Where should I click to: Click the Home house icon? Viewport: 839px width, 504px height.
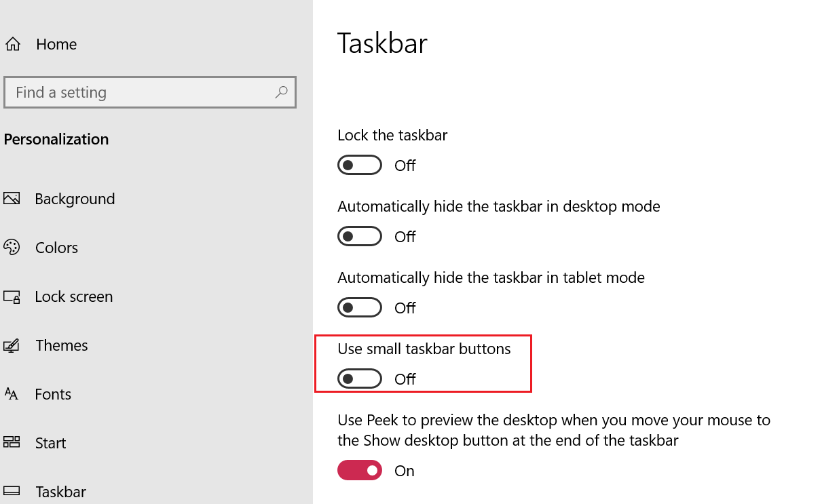pyautogui.click(x=12, y=43)
